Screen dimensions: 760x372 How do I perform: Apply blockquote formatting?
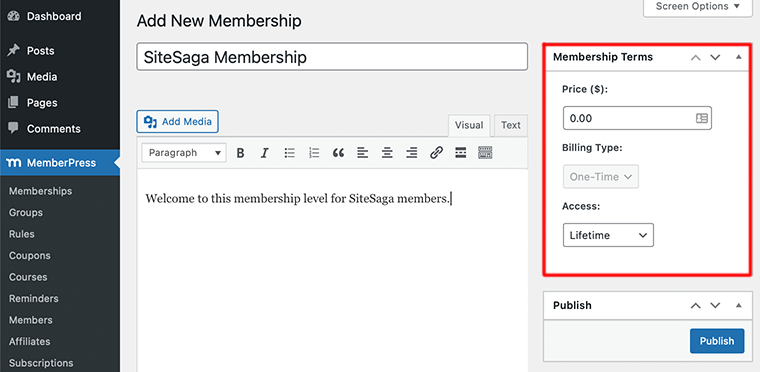click(x=338, y=153)
